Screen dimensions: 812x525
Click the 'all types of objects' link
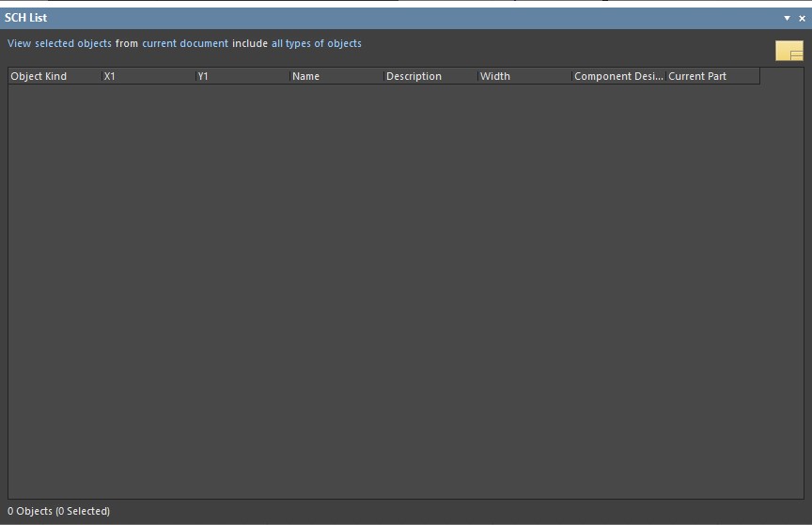point(317,43)
